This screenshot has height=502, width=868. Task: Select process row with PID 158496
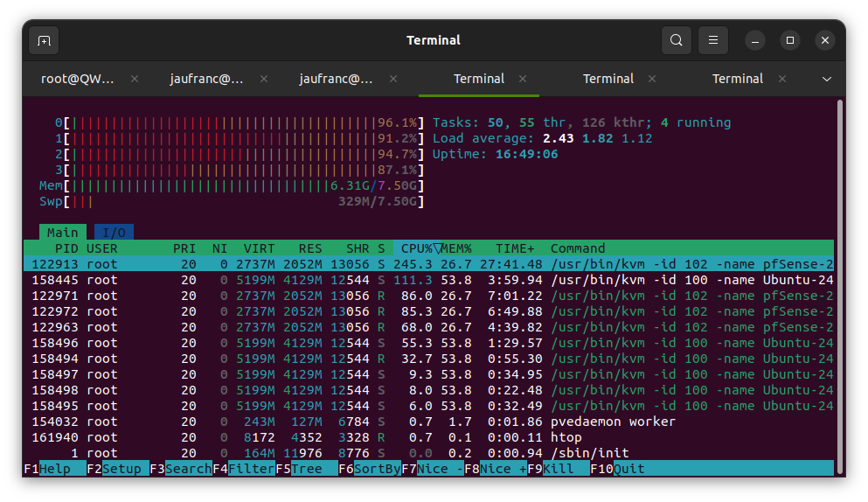(428, 343)
